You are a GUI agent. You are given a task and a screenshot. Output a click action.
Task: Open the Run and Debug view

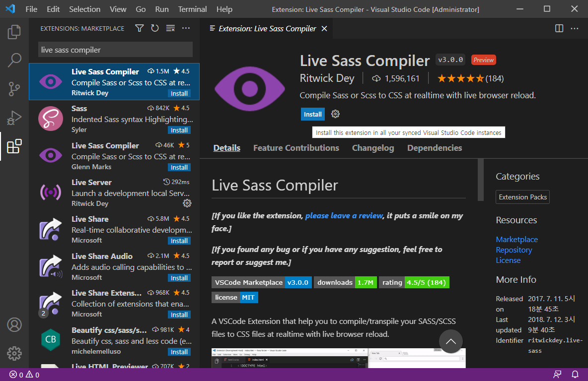[x=14, y=118]
